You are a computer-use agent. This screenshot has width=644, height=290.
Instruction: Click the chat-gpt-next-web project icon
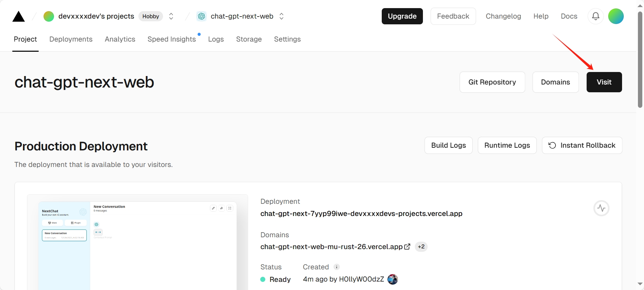[x=202, y=16]
